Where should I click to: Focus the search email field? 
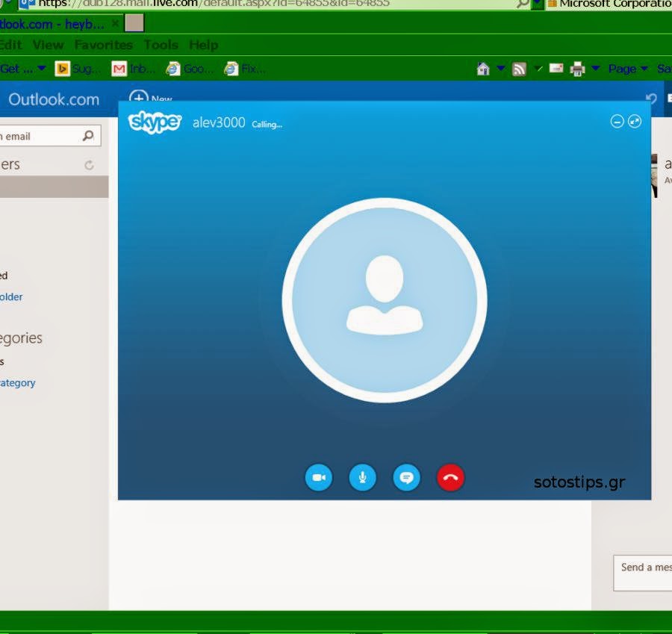coord(49,136)
